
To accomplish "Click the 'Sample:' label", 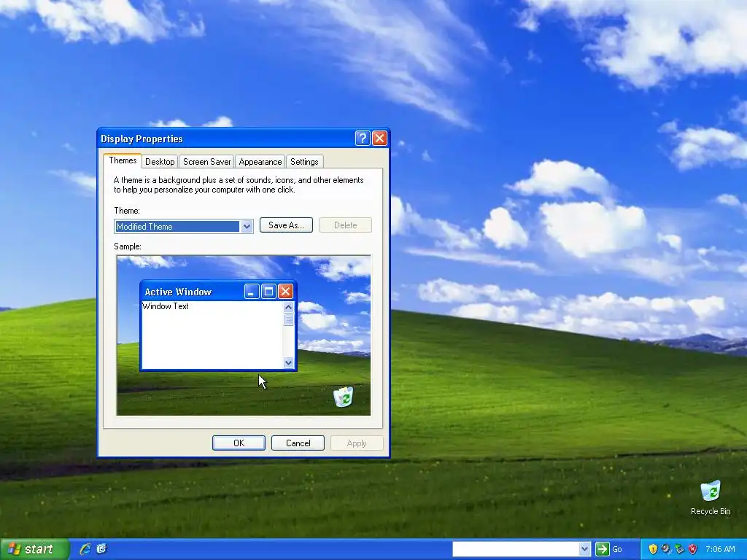I will [128, 246].
